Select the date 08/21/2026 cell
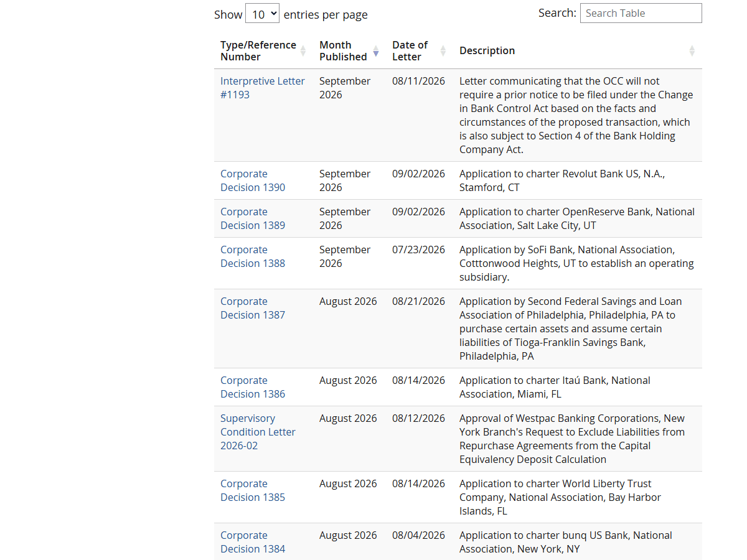 [418, 301]
